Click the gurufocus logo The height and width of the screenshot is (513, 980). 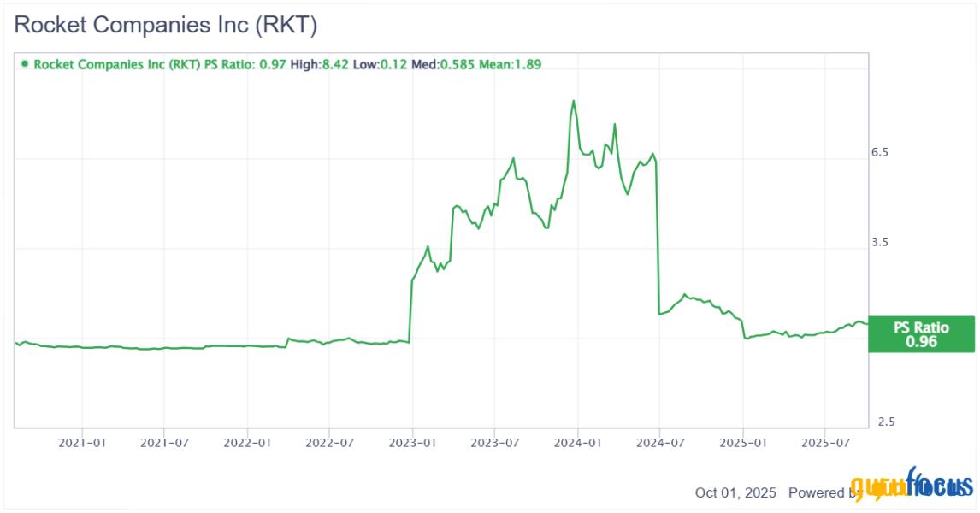[912, 484]
